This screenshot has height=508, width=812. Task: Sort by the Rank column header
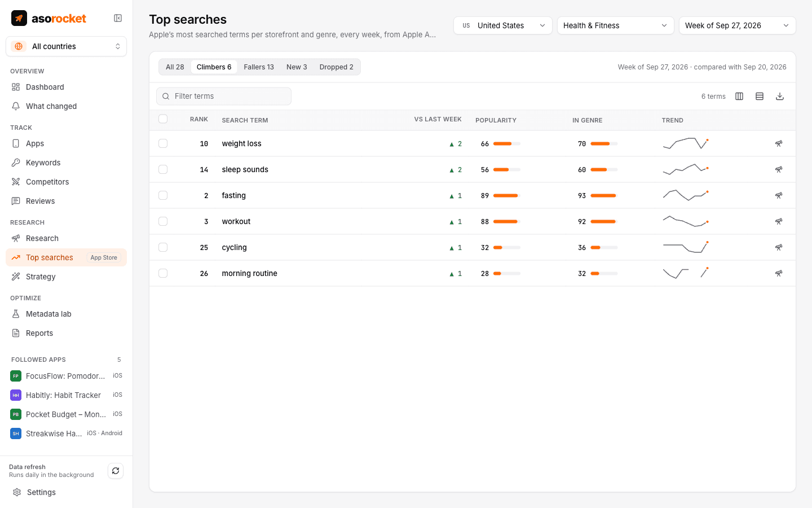pyautogui.click(x=199, y=120)
